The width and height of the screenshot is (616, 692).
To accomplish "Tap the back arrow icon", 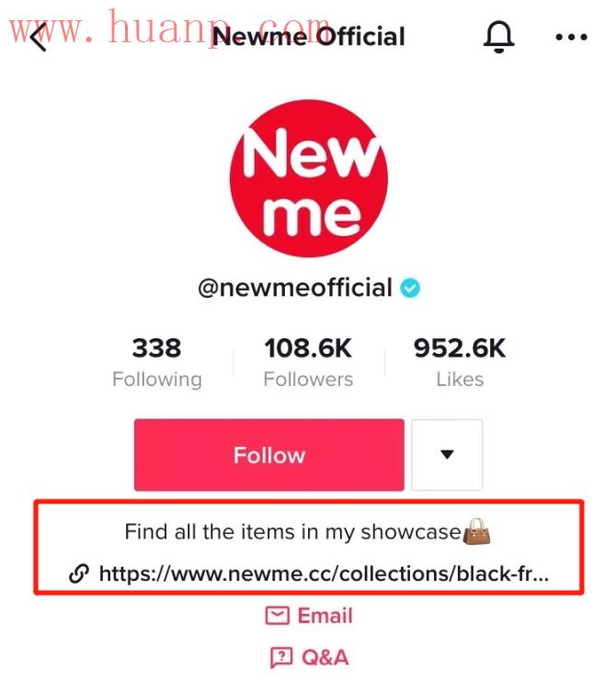I will click(39, 37).
